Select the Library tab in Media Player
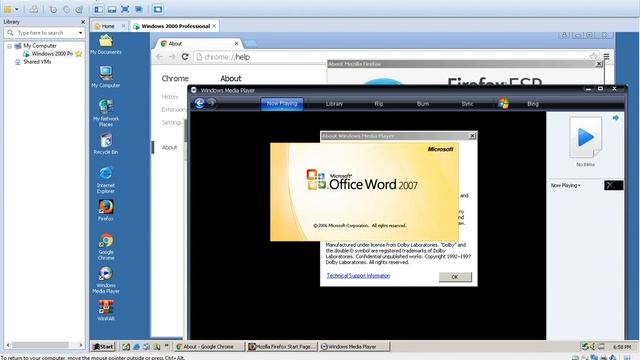640x360 pixels. pos(334,104)
